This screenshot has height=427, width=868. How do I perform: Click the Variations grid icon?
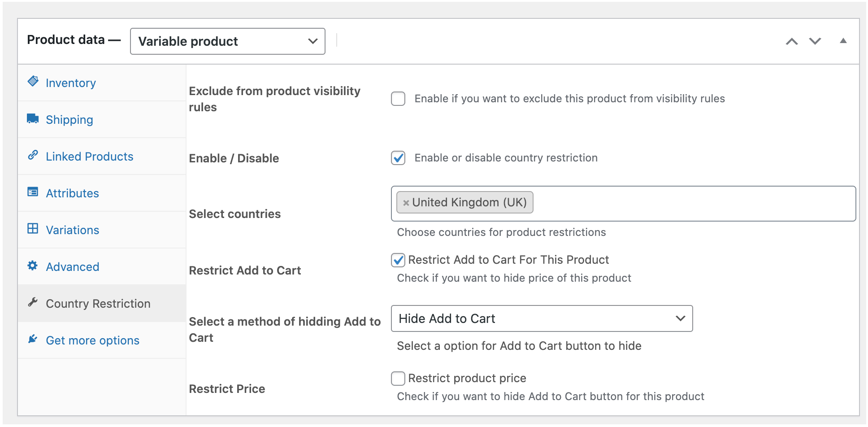coord(33,229)
